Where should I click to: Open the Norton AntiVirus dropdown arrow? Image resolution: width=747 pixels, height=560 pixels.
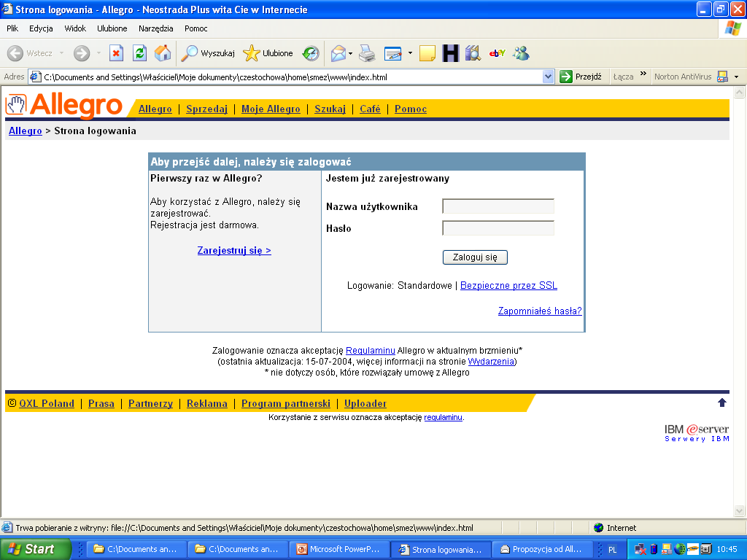(737, 77)
